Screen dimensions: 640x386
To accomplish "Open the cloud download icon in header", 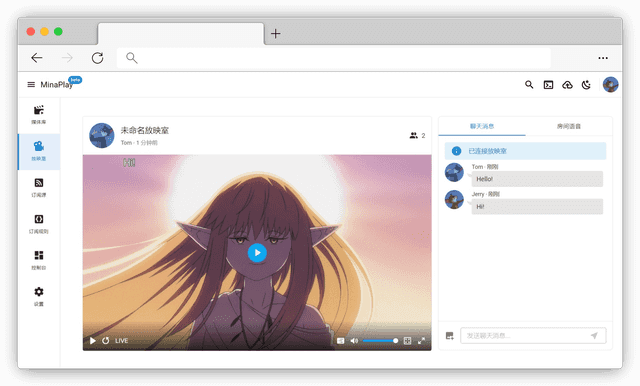I will click(567, 84).
